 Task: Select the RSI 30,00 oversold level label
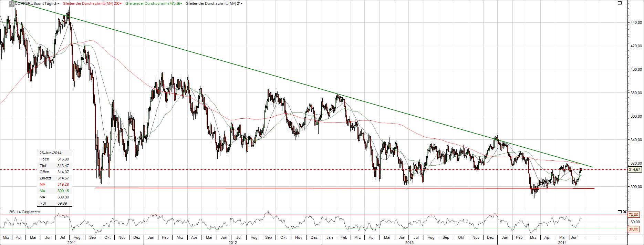[x=634, y=229]
